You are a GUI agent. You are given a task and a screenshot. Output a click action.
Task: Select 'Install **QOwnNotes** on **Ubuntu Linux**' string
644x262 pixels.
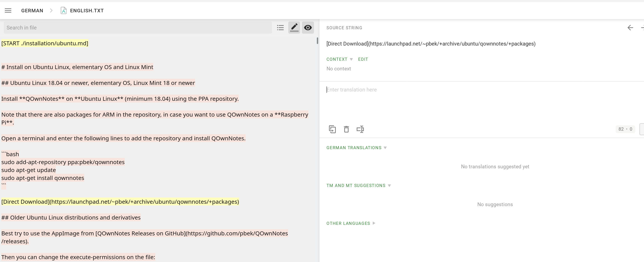[120, 99]
